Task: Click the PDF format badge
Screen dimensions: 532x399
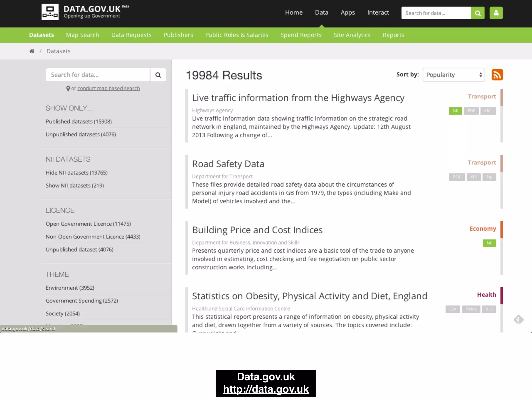Action: (x=471, y=111)
